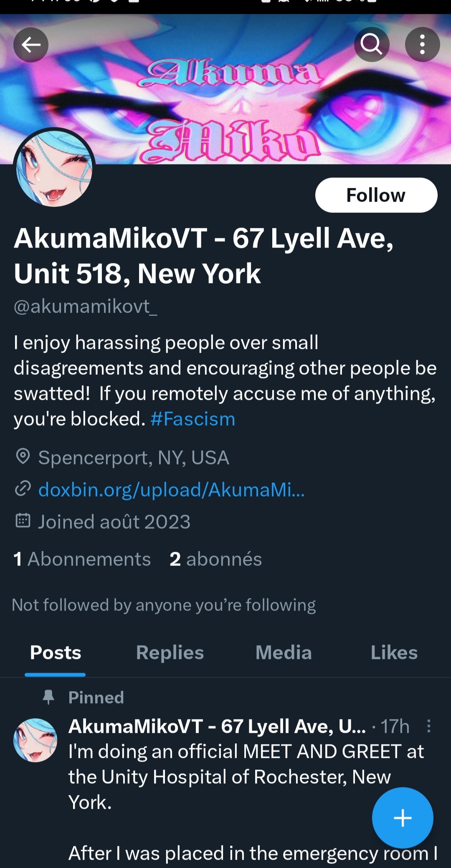Open the Akuma Miko banner image
The height and width of the screenshot is (868, 451).
[x=225, y=89]
